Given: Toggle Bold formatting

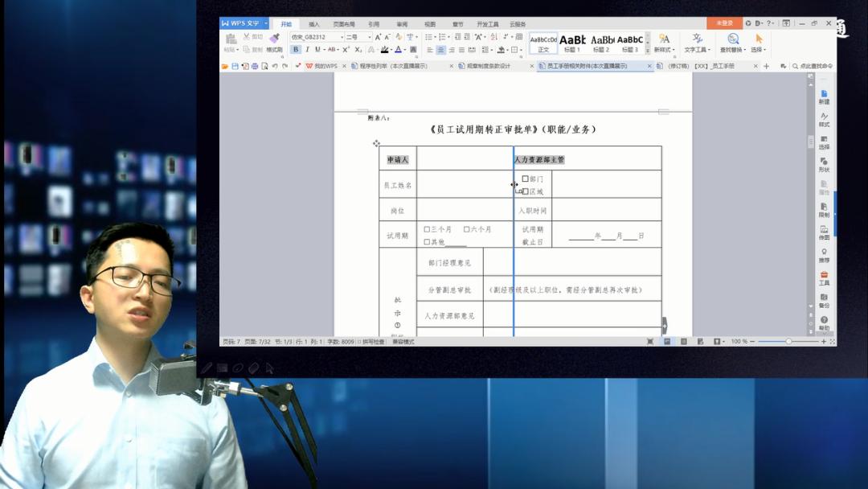Looking at the screenshot, I should pyautogui.click(x=296, y=50).
